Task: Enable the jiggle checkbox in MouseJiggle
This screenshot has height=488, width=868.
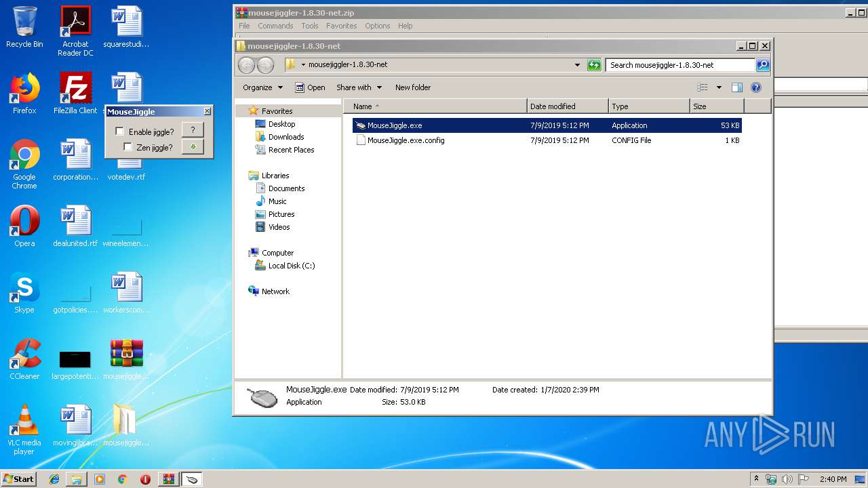Action: click(x=120, y=131)
